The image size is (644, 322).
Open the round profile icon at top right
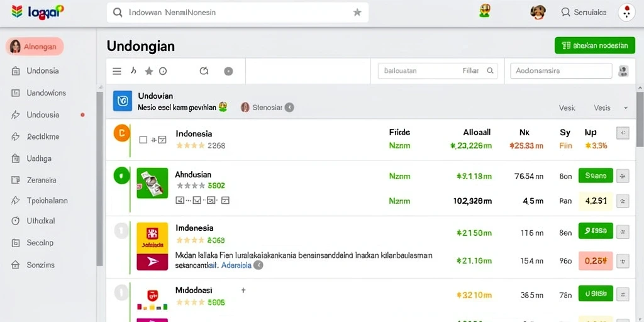coord(627,13)
